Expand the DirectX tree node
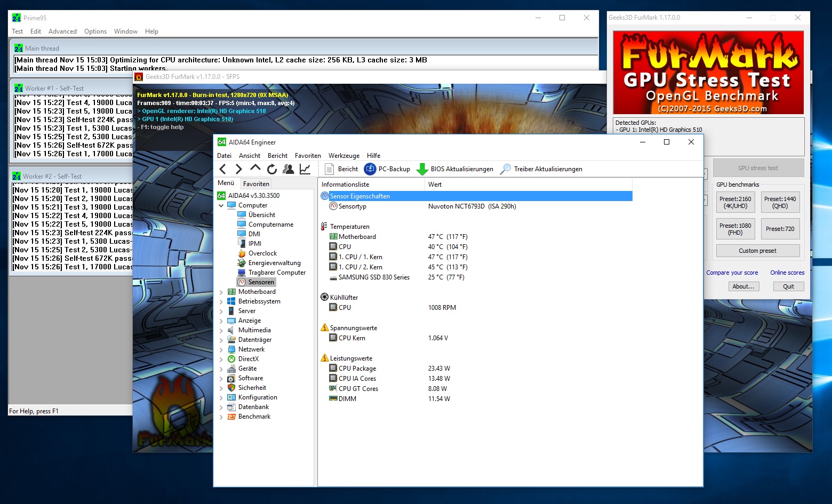The width and height of the screenshot is (832, 504). coord(221,359)
